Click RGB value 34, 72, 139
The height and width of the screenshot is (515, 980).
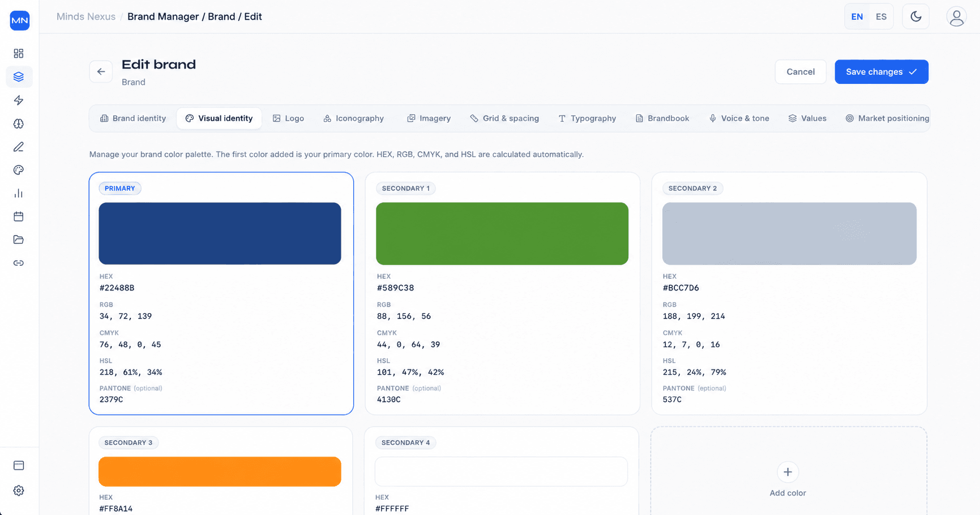[x=126, y=316]
